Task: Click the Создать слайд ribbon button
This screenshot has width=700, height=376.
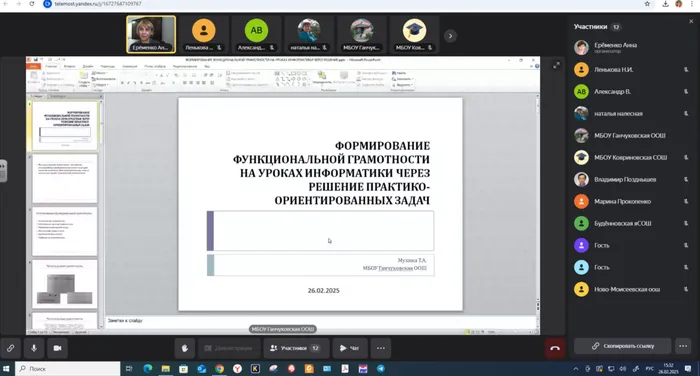Action: pos(83,79)
